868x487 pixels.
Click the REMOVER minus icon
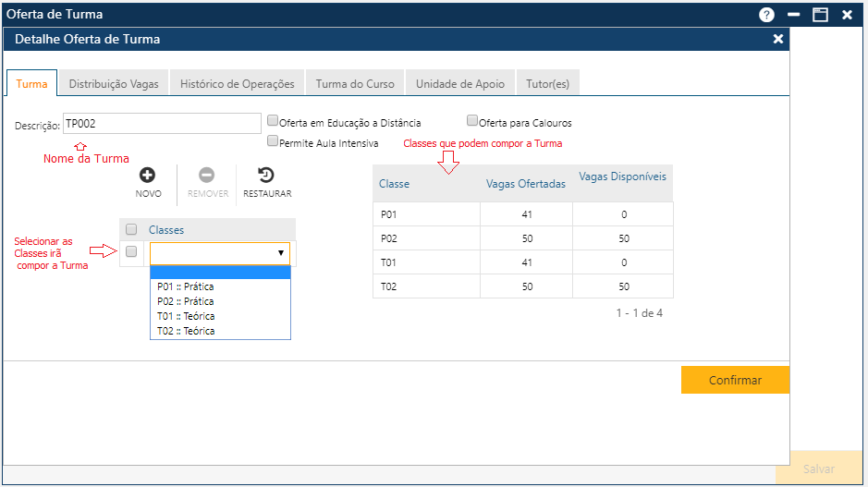[207, 175]
